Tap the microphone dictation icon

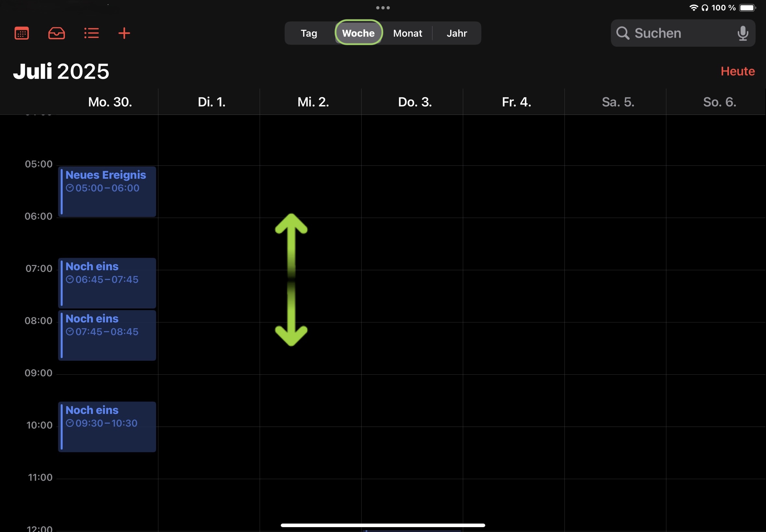pos(742,33)
